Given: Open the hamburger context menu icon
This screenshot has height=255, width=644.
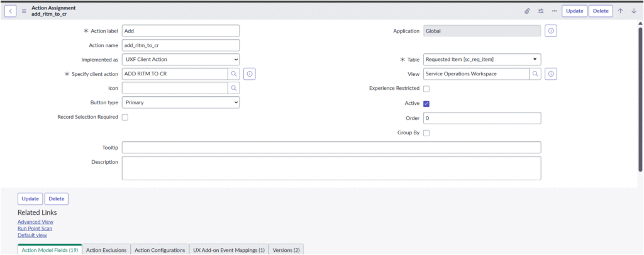Looking at the screenshot, I should 24,11.
